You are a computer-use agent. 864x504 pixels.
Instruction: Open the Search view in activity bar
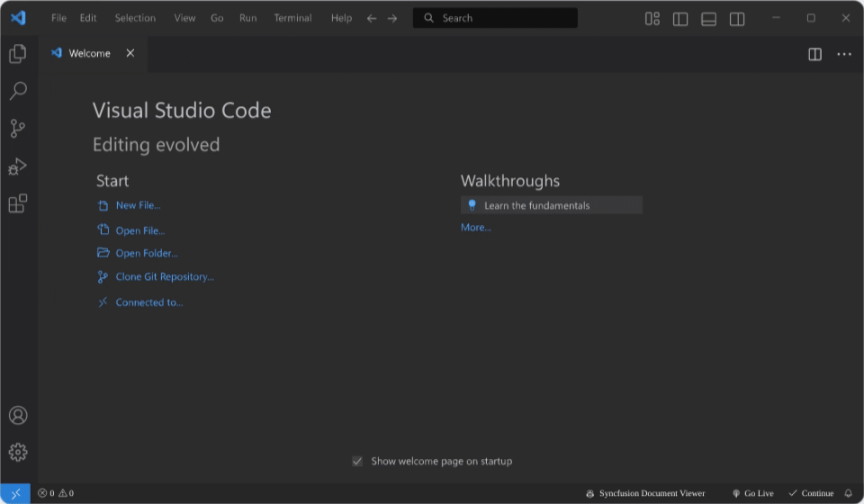click(18, 91)
